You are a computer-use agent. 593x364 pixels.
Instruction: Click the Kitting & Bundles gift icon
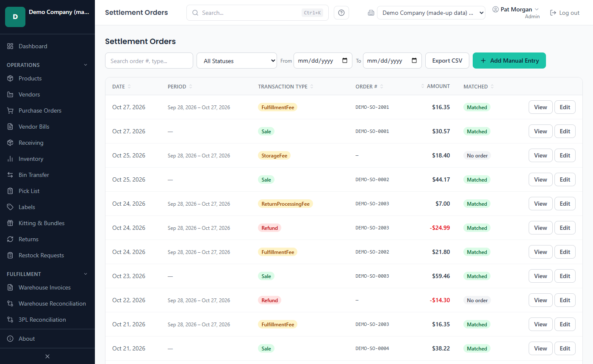(x=10, y=223)
